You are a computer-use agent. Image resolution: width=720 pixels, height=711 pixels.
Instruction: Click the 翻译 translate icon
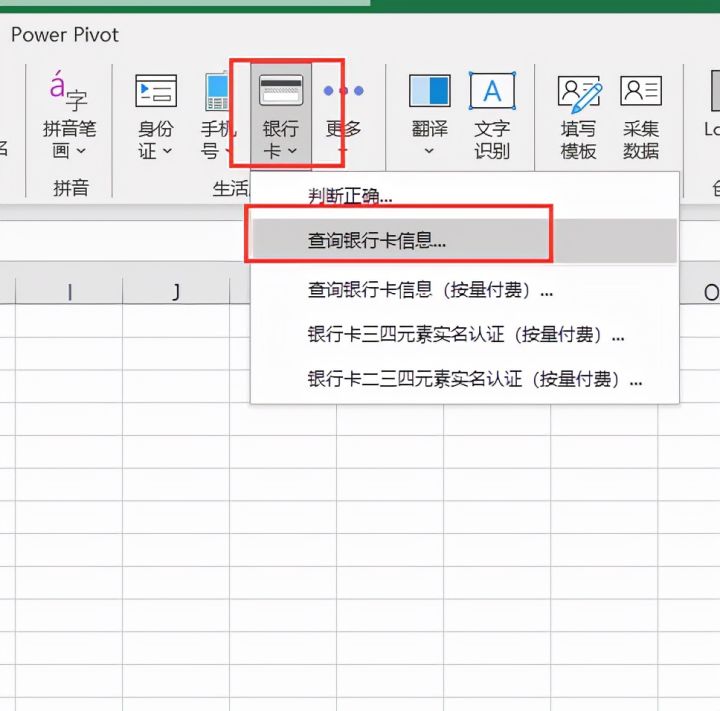click(x=430, y=91)
